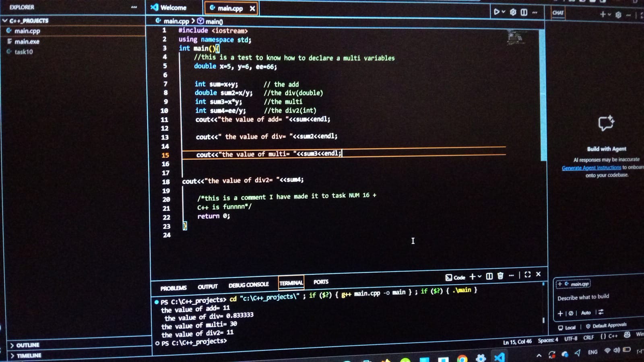Change indentation via Spaces: 4
Image resolution: width=644 pixels, height=362 pixels.
[x=548, y=340]
